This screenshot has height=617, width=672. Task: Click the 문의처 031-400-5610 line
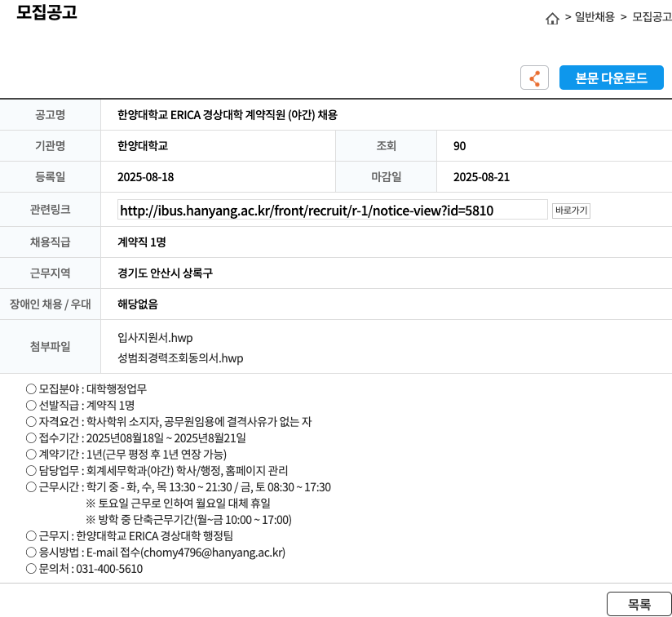[85, 569]
